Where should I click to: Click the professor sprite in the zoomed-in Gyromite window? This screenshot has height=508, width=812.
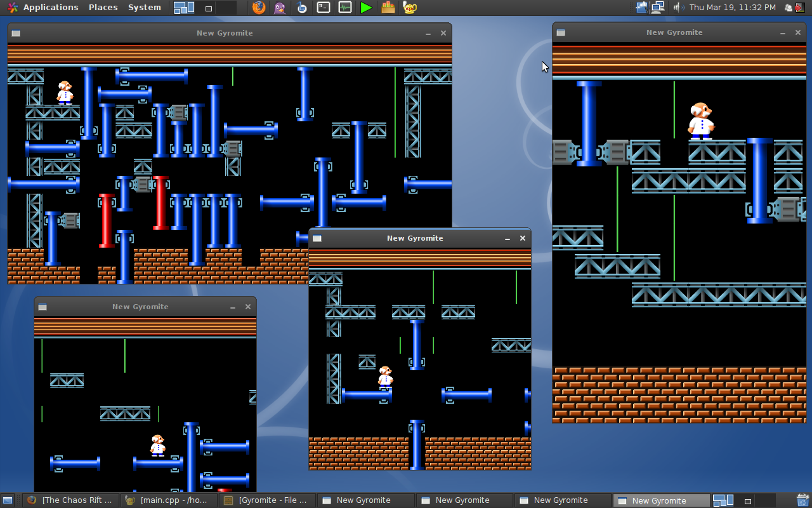(x=701, y=121)
